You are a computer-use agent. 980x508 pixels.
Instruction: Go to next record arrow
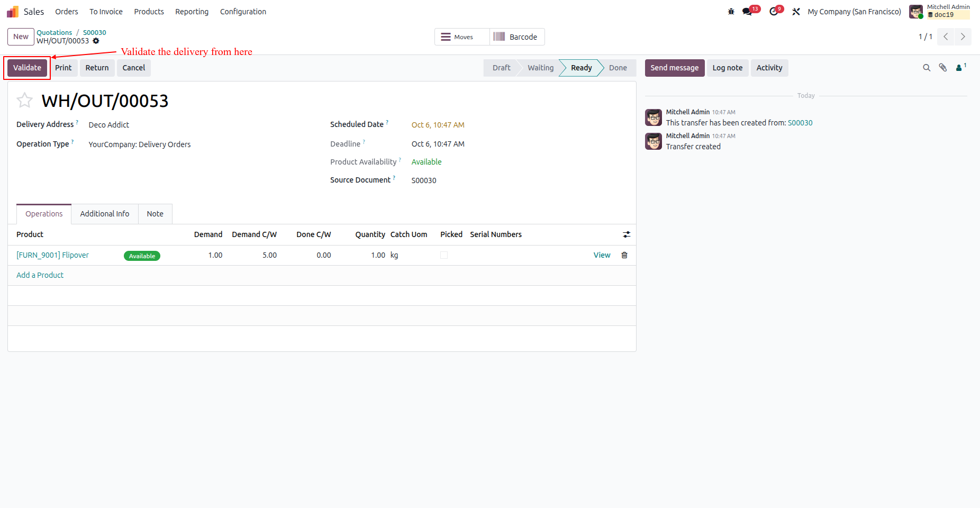(963, 37)
